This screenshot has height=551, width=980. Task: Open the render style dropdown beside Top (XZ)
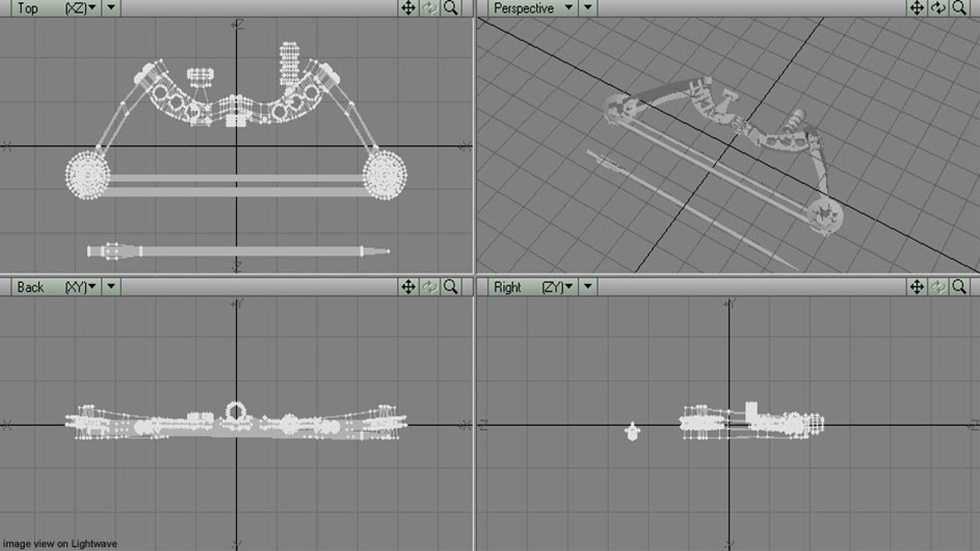pos(111,8)
